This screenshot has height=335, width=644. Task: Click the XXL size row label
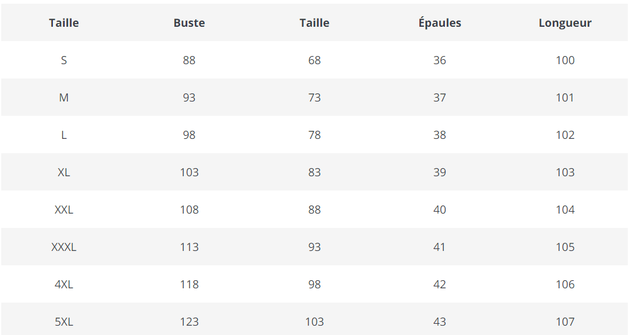click(x=64, y=210)
